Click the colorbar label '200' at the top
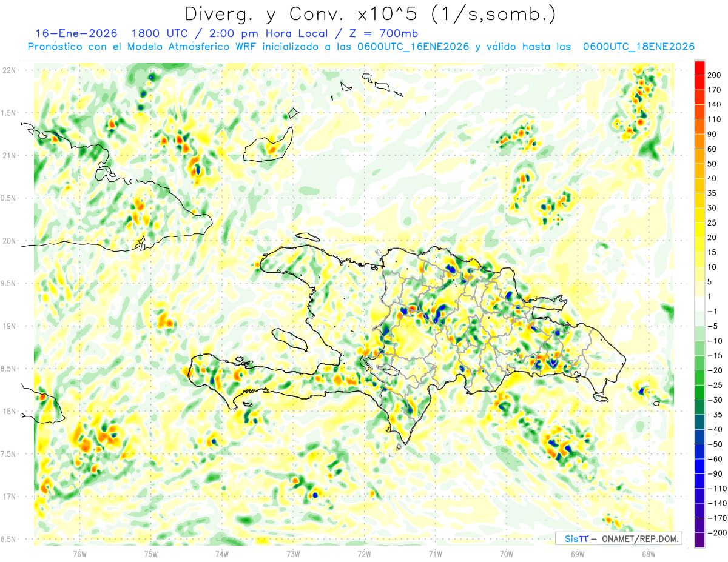This screenshot has height=562, width=728. tap(714, 75)
